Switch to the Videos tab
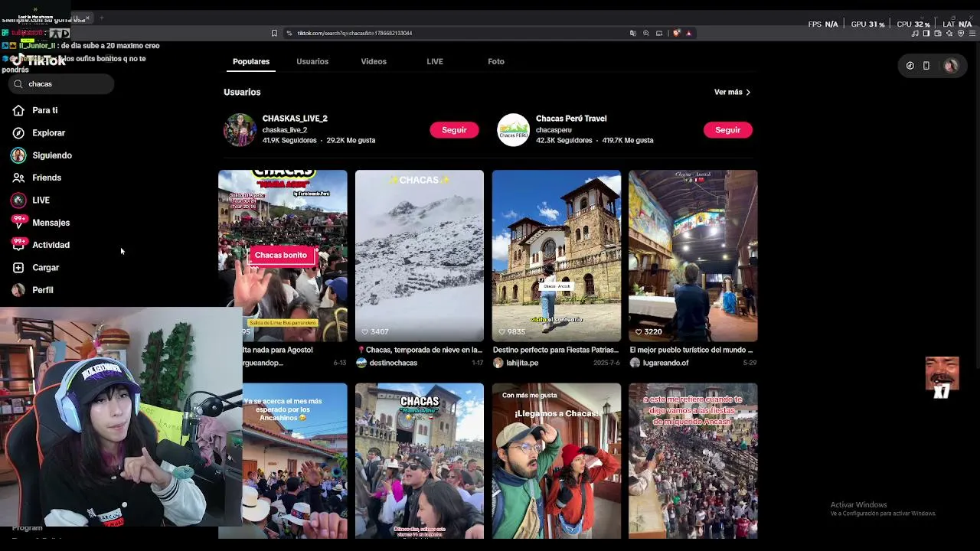 pyautogui.click(x=374, y=61)
